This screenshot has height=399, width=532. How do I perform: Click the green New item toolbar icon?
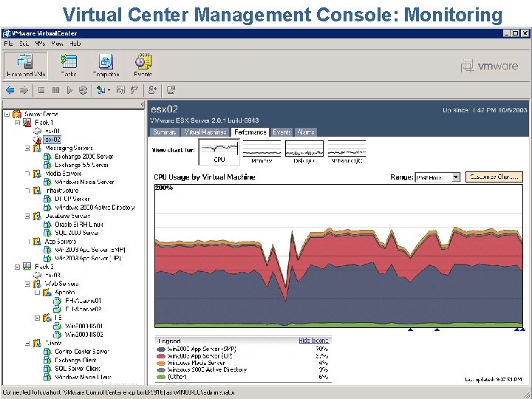tap(100, 90)
